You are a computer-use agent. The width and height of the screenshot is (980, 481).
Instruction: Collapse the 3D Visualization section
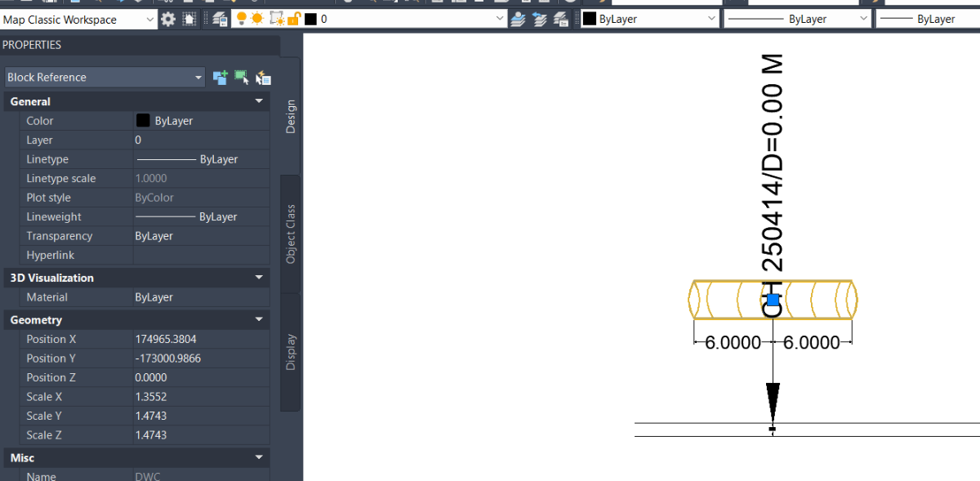pyautogui.click(x=260, y=278)
